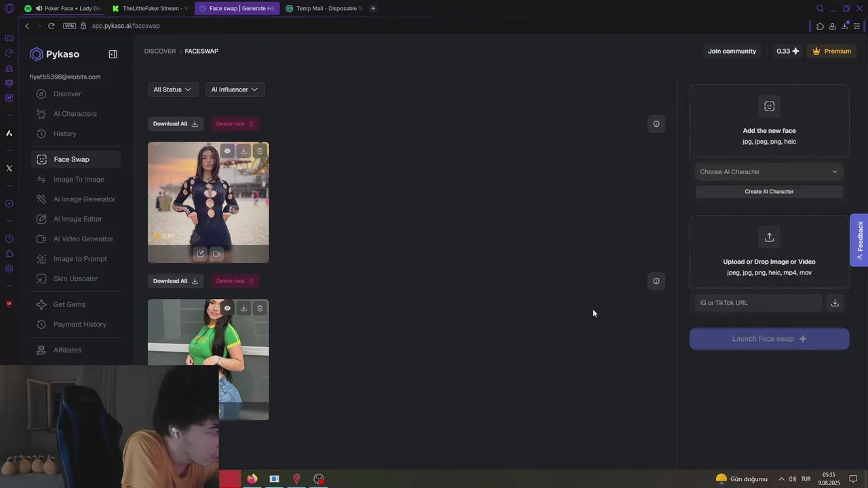Click the Get Gems icon
This screenshot has height=488, width=868.
pyautogui.click(x=41, y=304)
